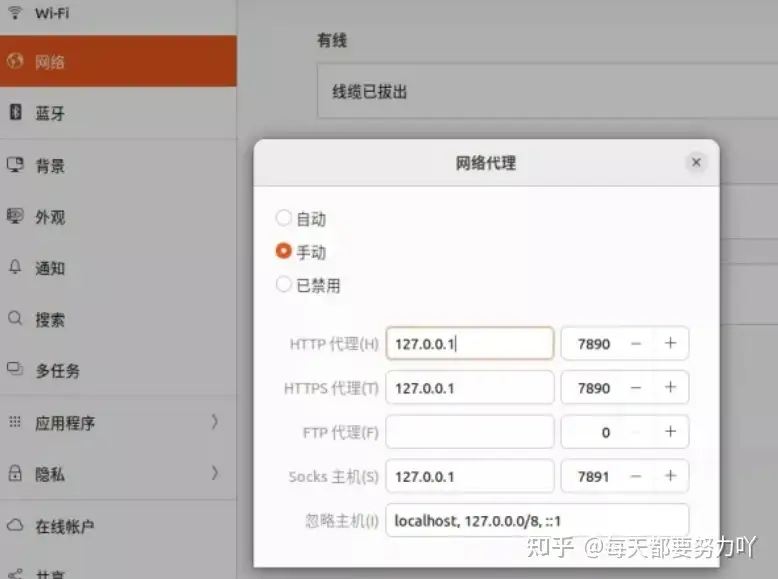Decrease the HTTP proxy port
This screenshot has width=778, height=579.
tap(636, 343)
